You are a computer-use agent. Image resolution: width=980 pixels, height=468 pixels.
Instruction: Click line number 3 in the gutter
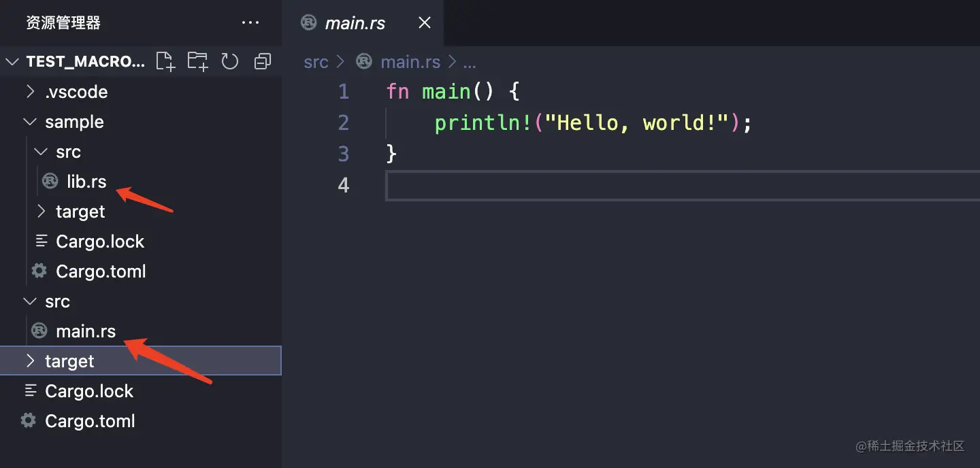click(x=344, y=154)
